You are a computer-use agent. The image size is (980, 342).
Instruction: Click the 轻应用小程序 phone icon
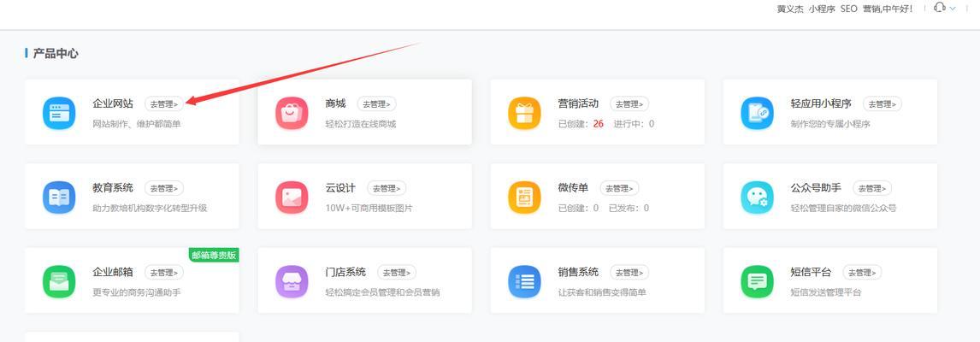click(x=757, y=113)
